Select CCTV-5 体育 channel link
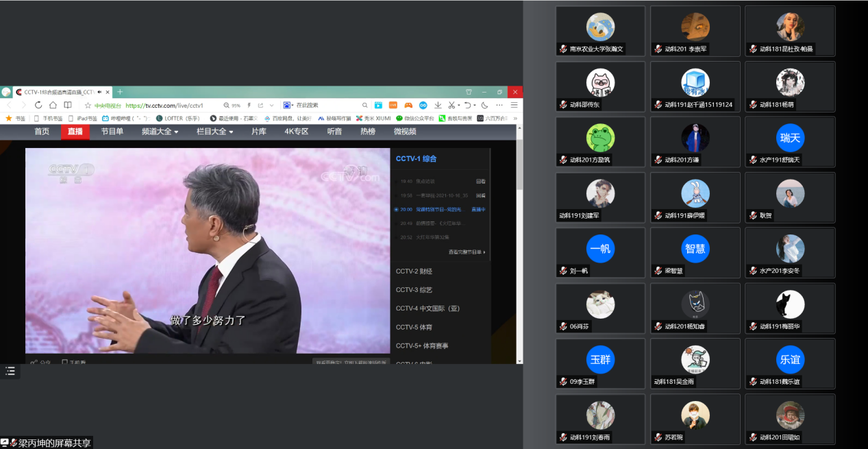The image size is (868, 449). point(414,327)
